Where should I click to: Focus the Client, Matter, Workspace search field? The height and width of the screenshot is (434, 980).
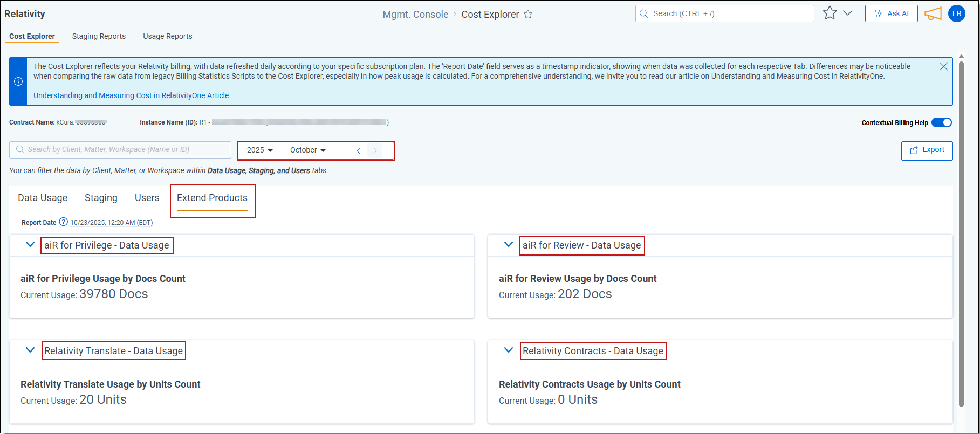[120, 150]
